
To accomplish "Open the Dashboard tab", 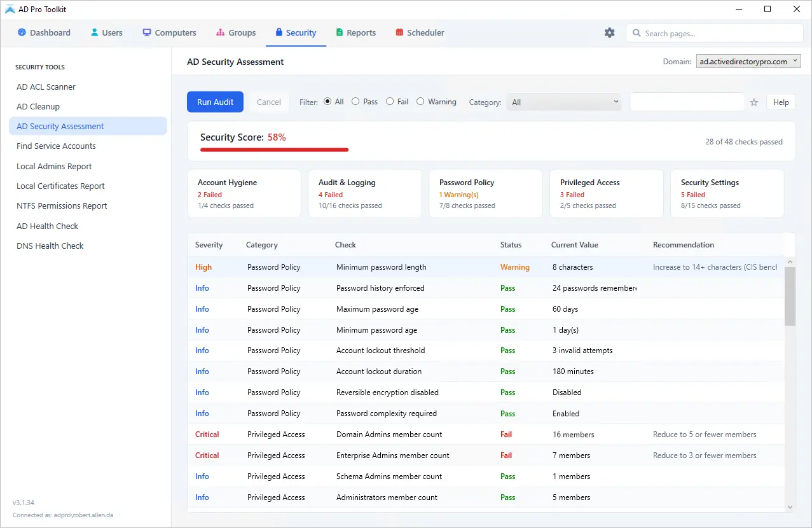I will tap(44, 32).
